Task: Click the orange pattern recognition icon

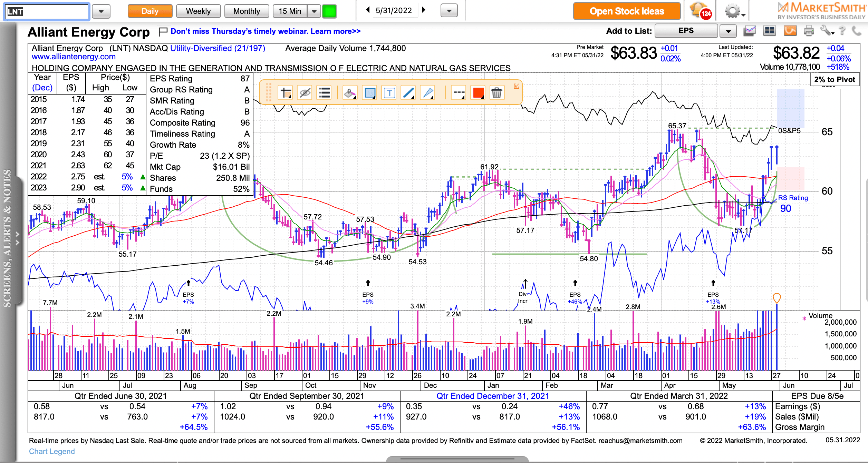Action: click(790, 31)
